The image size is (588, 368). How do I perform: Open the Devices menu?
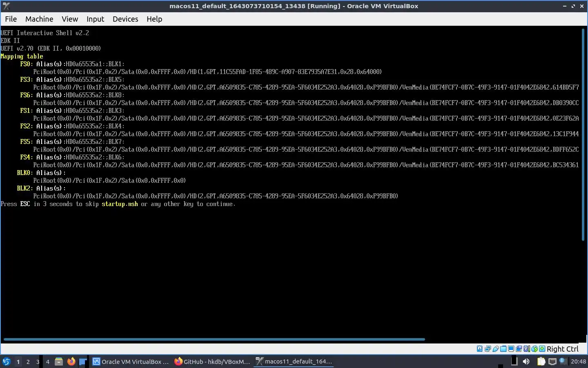point(125,19)
